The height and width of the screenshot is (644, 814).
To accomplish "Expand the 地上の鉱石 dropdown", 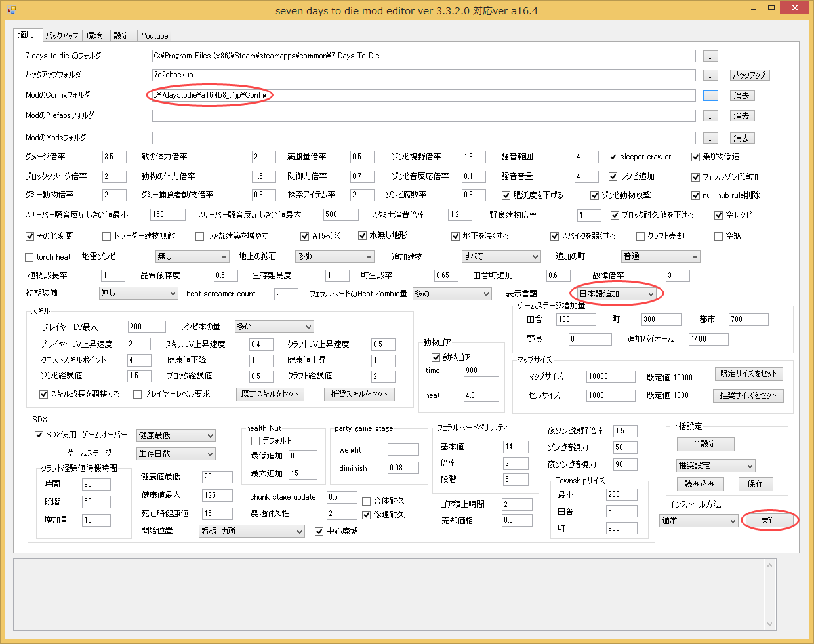I will click(335, 256).
